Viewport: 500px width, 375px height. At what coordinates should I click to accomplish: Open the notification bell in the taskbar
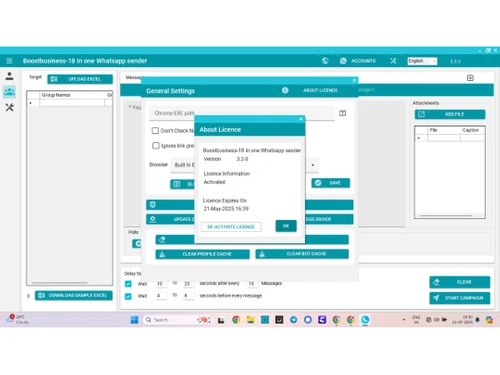[478, 320]
